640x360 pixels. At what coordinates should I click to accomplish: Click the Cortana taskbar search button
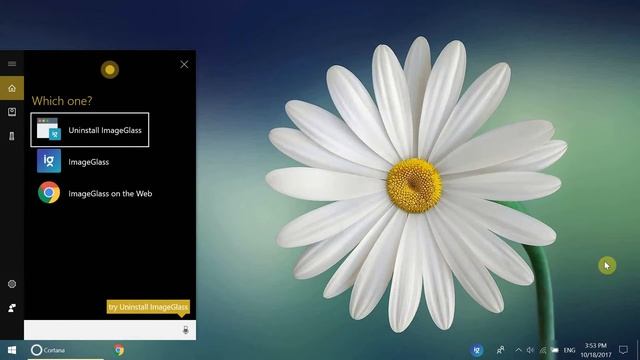coord(65,350)
